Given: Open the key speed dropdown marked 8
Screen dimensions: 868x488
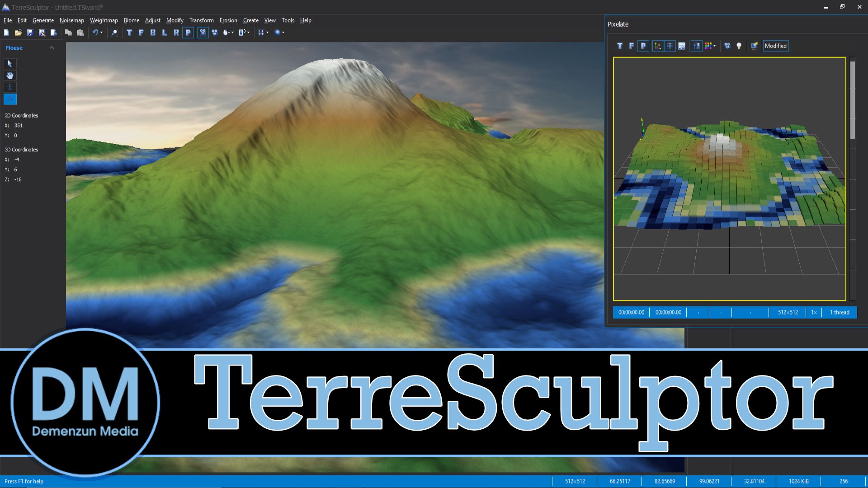Looking at the screenshot, I should click(244, 33).
